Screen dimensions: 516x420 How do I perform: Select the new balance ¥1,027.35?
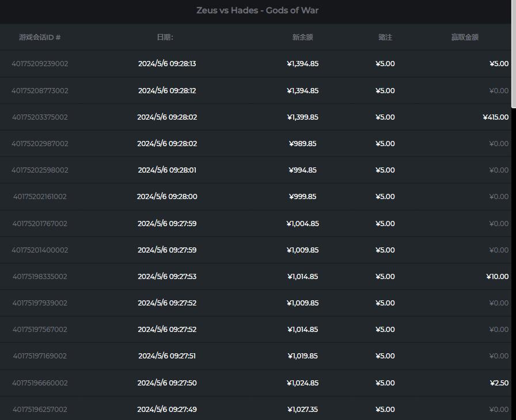click(303, 410)
